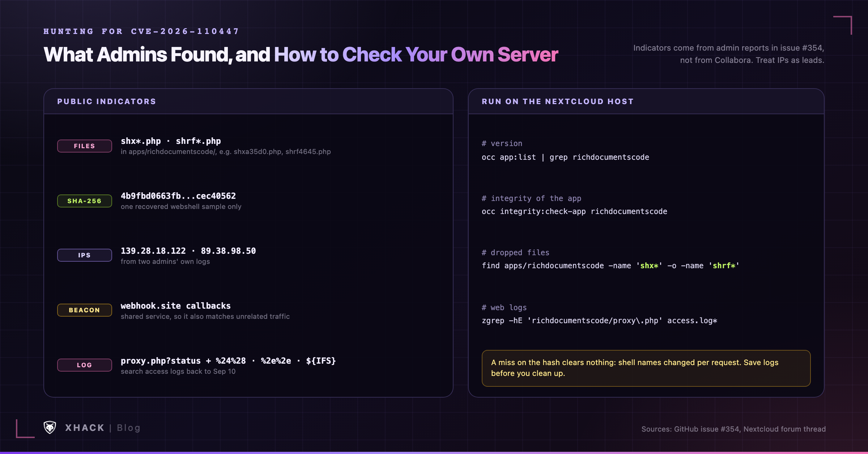
Task: Click the XHACK wolf shield logo
Action: point(50,428)
